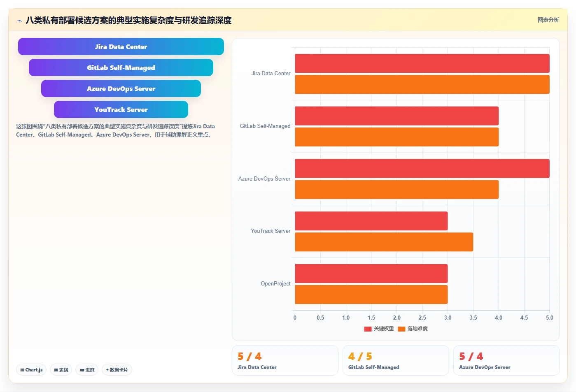576x392 pixels.
Task: Click the small blue icon before the title
Action: click(x=19, y=21)
